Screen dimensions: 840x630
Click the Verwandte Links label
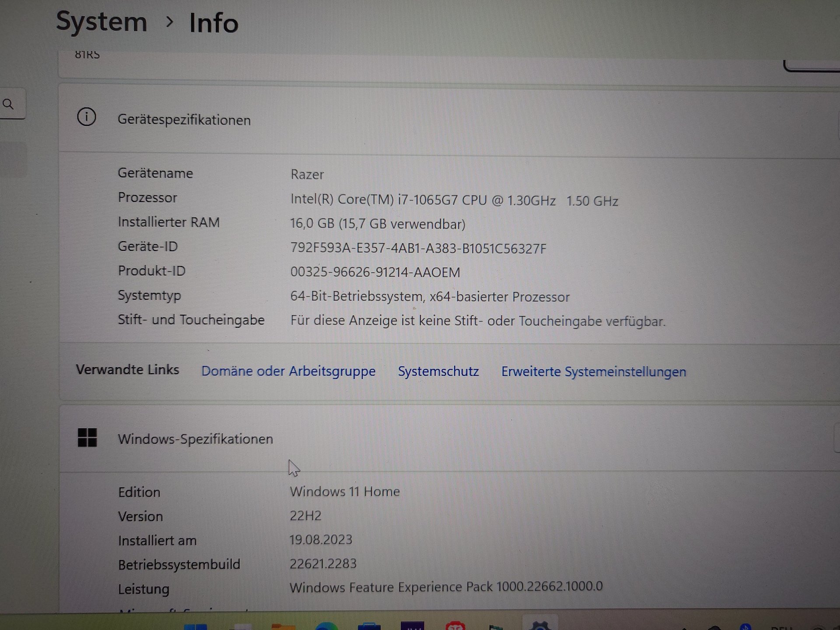[127, 370]
